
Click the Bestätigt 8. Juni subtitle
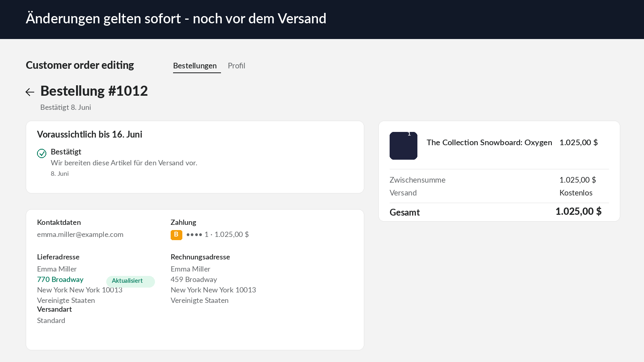coord(66,107)
